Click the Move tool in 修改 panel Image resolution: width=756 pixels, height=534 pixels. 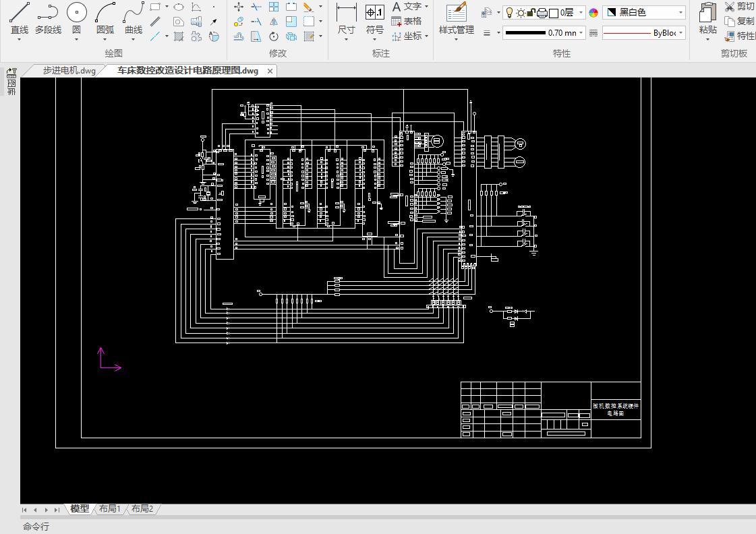[x=239, y=7]
